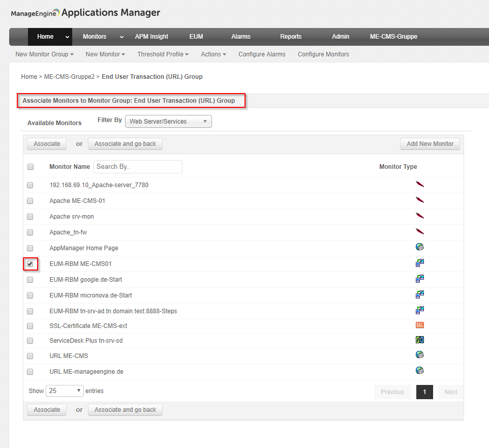Open the ME-CMS-Gruppe tab
Screen dimensions: 489x448
(393, 37)
